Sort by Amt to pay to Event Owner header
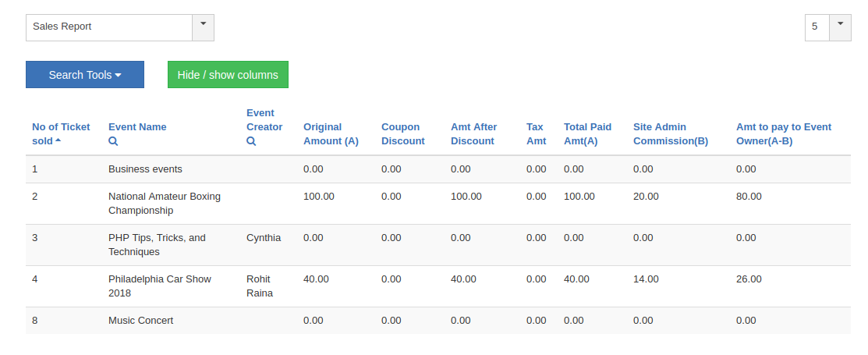Image resolution: width=868 pixels, height=355 pixels. pos(783,134)
